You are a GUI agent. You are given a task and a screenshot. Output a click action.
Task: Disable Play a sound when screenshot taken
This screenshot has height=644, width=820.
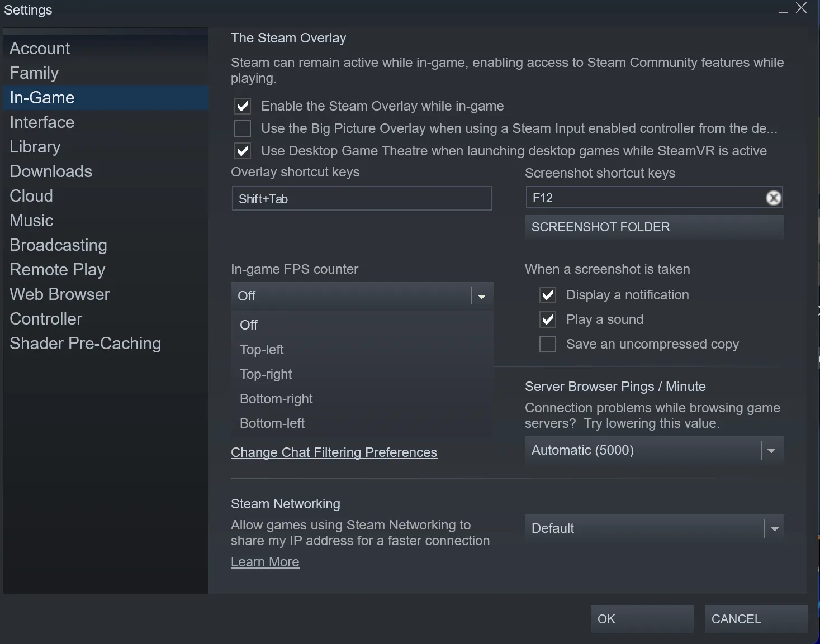click(x=547, y=319)
